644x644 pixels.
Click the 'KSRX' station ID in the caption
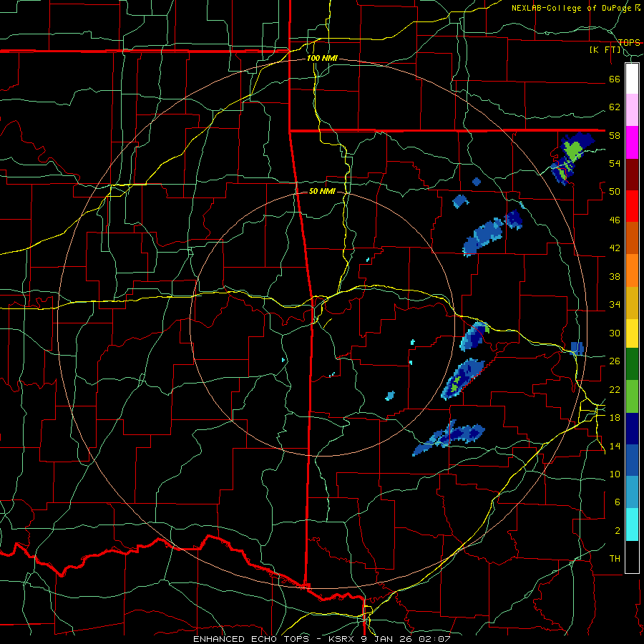[x=343, y=639]
